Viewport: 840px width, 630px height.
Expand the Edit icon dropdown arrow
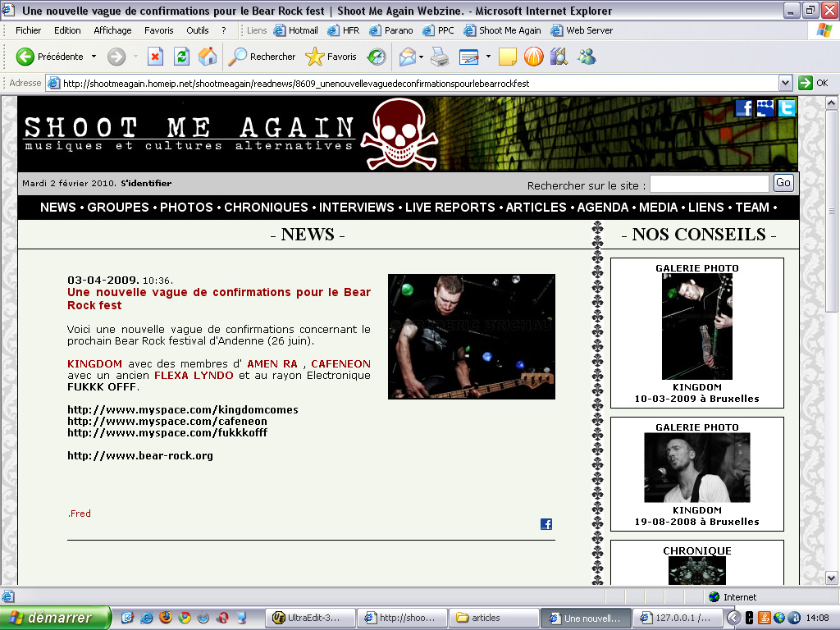[488, 57]
